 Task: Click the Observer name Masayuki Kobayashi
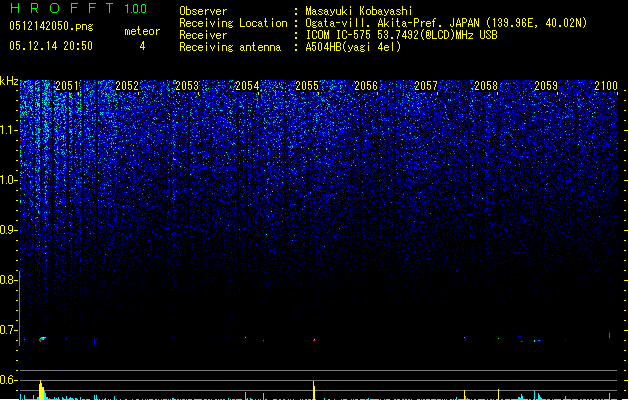359,11
